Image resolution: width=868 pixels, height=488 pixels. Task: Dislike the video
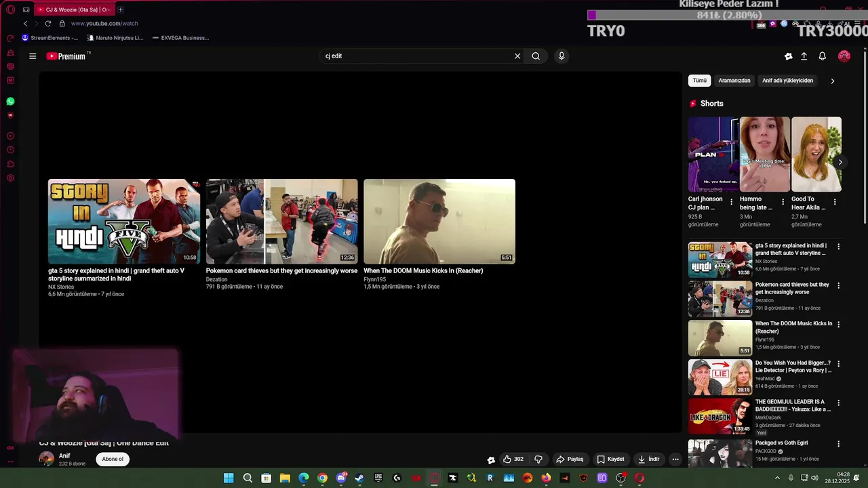[538, 459]
